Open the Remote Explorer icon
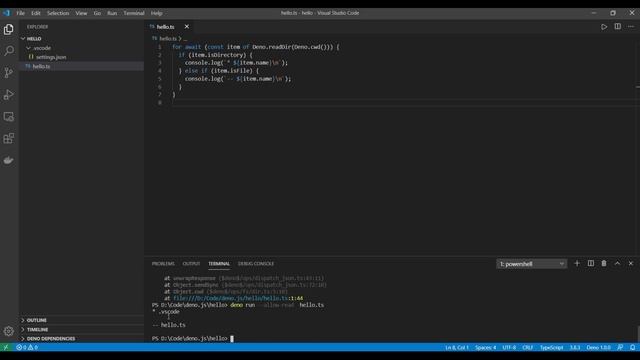 [9, 117]
